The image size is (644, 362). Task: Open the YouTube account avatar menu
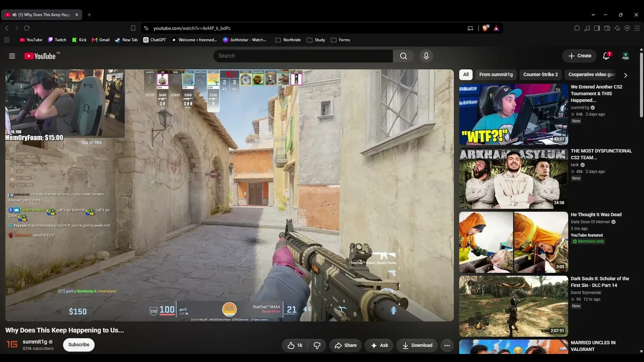625,56
